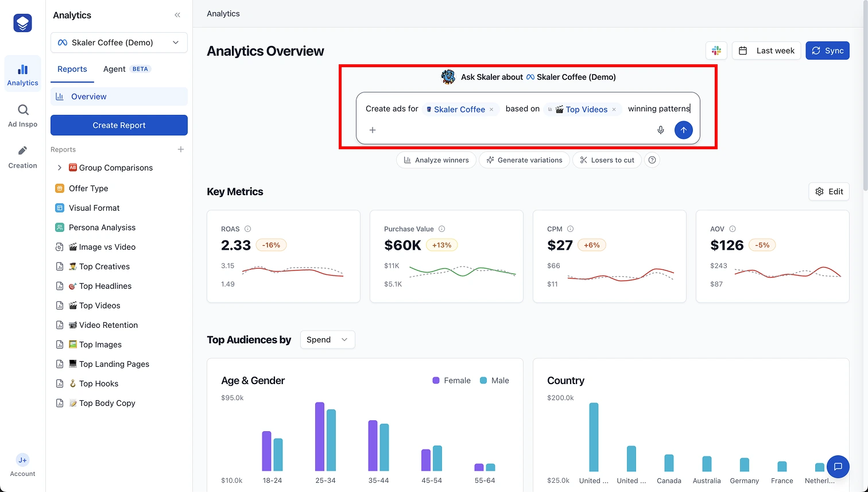Open the Video Retention report
The height and width of the screenshot is (492, 868).
coord(103,325)
